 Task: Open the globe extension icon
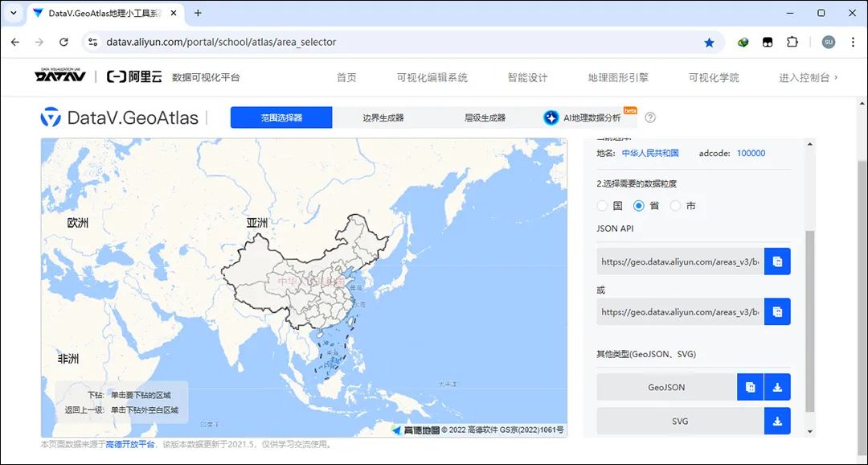tap(743, 42)
